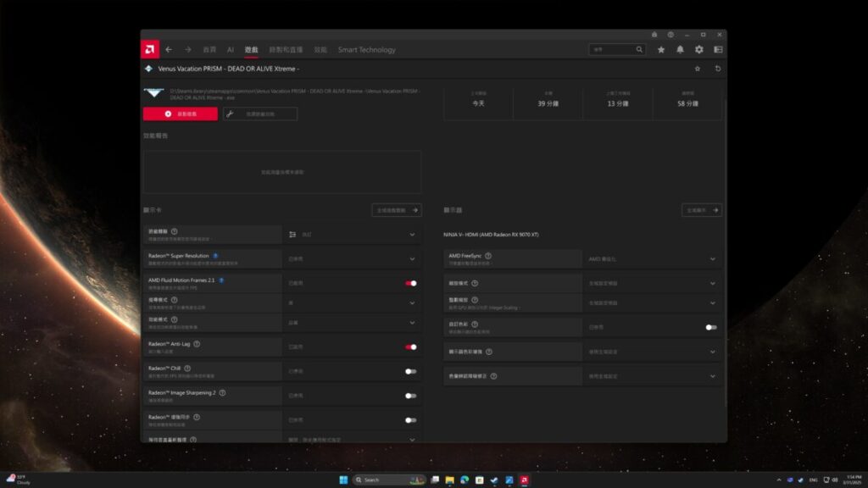Open the display color enhancement dropdown
Screen dimensions: 868x488
(652, 352)
